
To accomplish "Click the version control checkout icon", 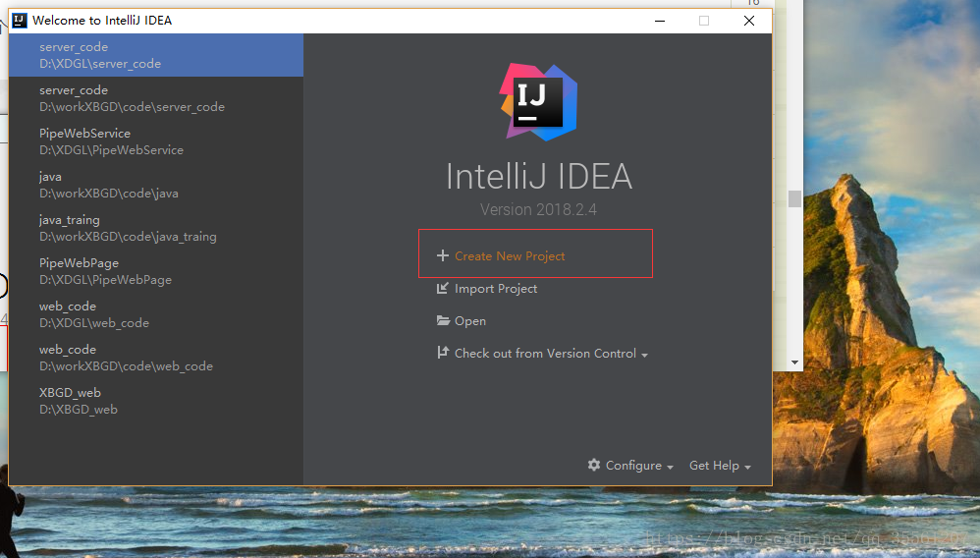I will [443, 353].
